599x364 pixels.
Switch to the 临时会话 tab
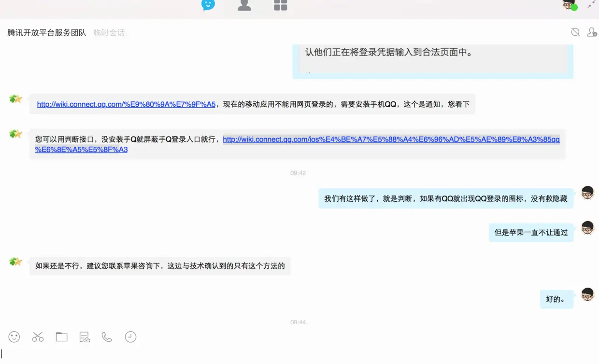point(109,32)
